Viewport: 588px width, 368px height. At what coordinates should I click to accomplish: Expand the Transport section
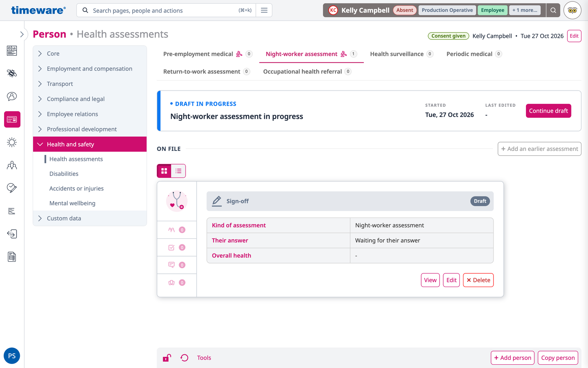(x=90, y=84)
